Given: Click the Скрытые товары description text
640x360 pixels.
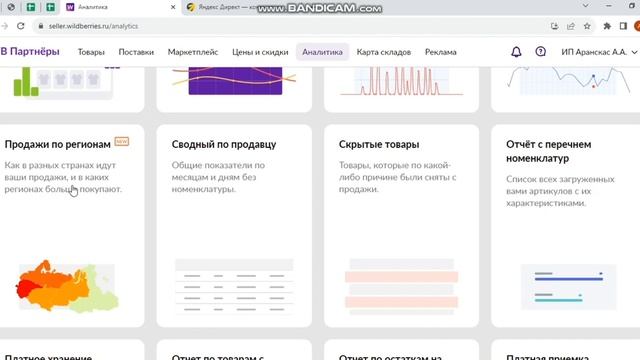Looking at the screenshot, I should [x=398, y=177].
